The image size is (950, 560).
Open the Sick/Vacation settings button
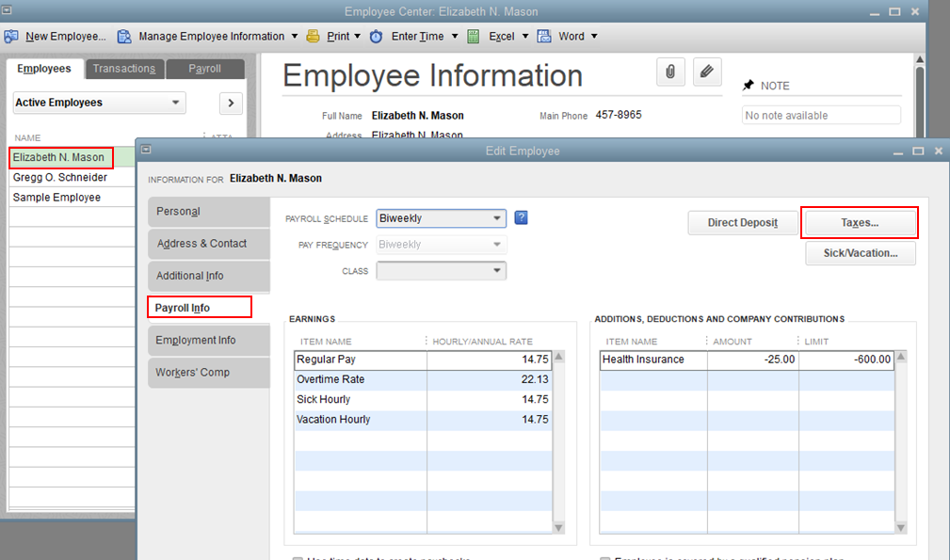(x=860, y=253)
